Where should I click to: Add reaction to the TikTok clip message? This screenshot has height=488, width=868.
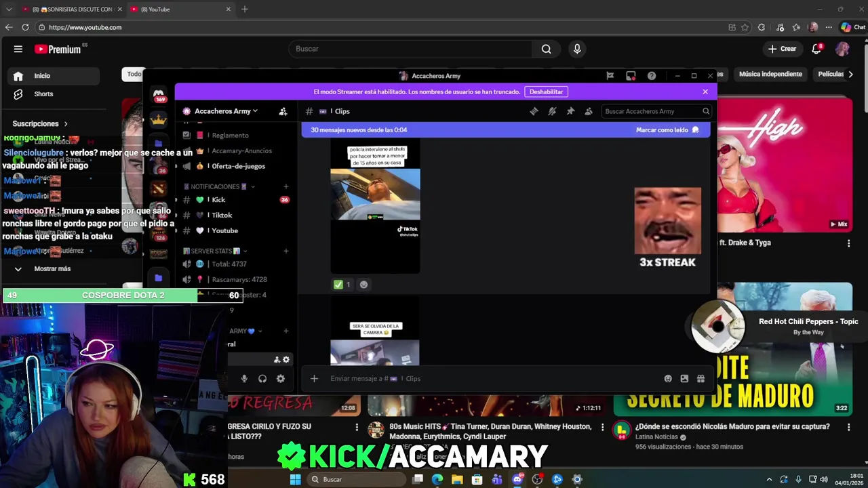pos(363,285)
